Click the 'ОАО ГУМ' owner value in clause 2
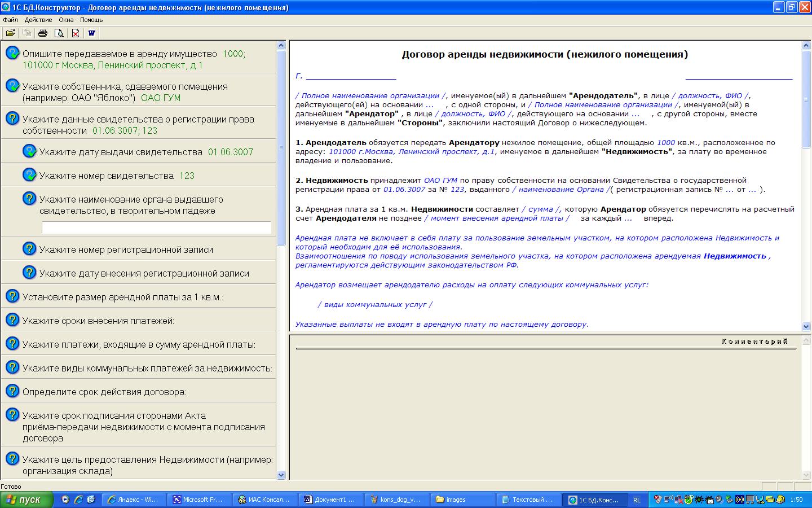This screenshot has height=508, width=812. tap(440, 181)
